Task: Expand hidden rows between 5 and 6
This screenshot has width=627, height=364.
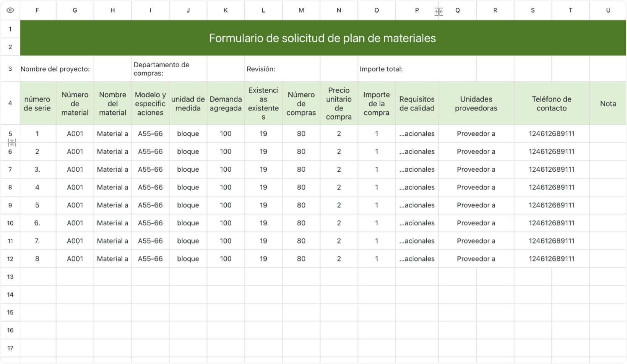Action: (12, 143)
